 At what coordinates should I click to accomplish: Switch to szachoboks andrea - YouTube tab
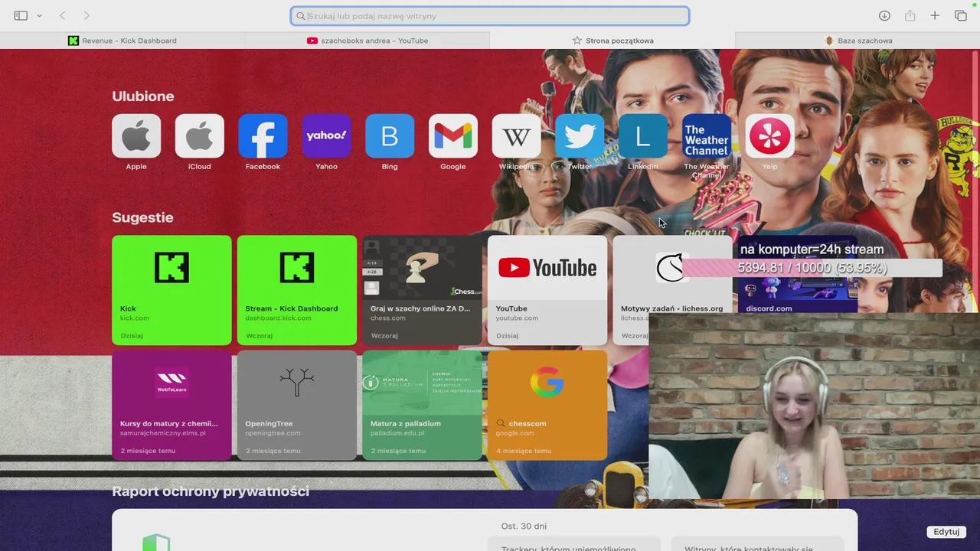click(x=367, y=41)
